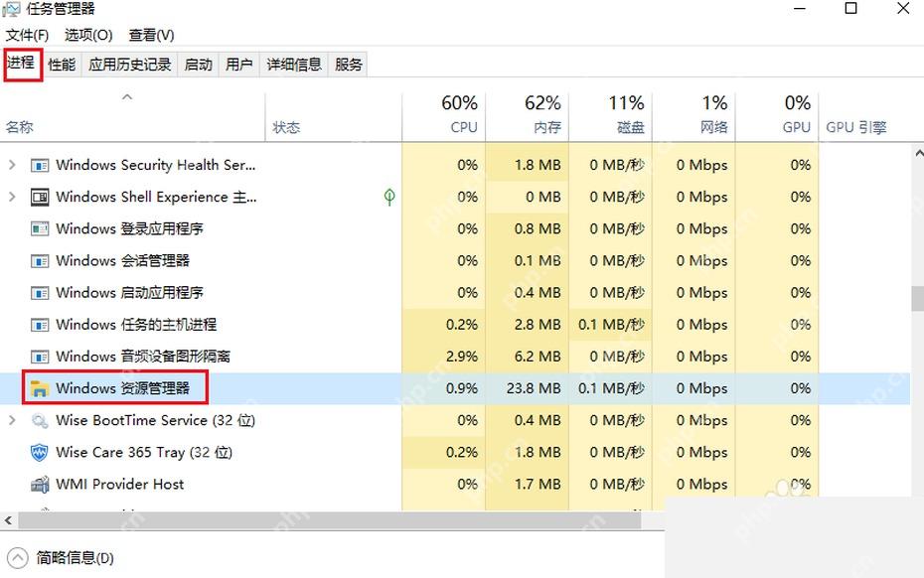Click the green leaf suspended status icon
This screenshot has width=924, height=578.
pos(388,197)
